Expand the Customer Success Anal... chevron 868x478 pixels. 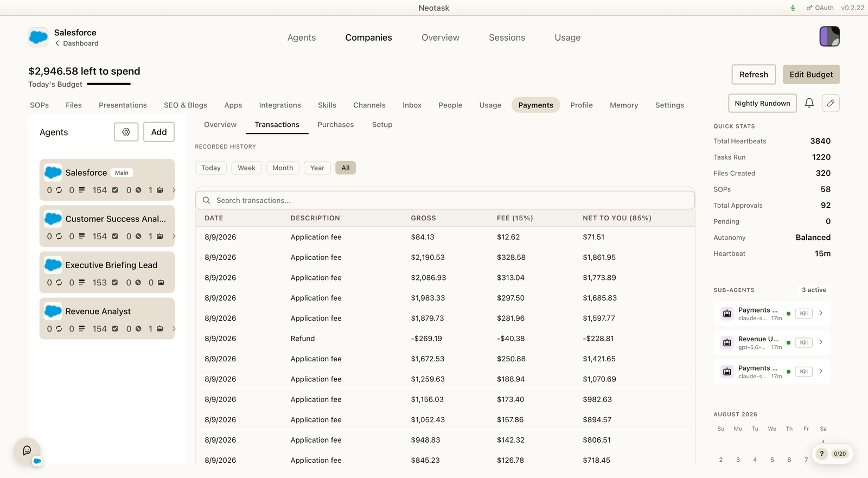click(x=174, y=236)
